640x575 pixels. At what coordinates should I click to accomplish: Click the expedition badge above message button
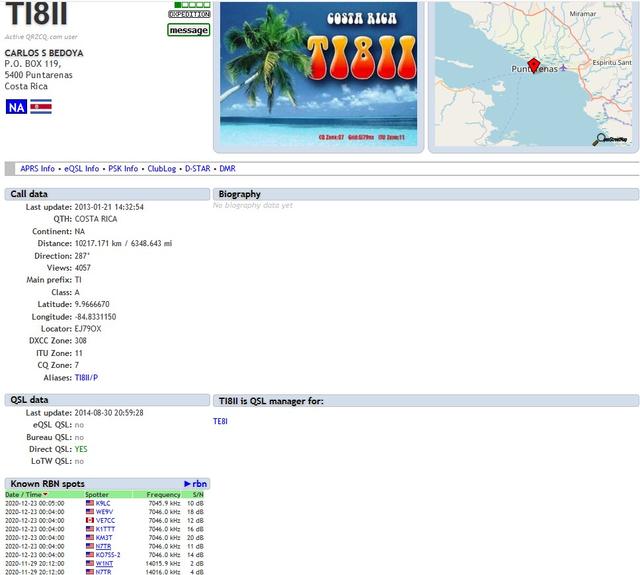[189, 14]
